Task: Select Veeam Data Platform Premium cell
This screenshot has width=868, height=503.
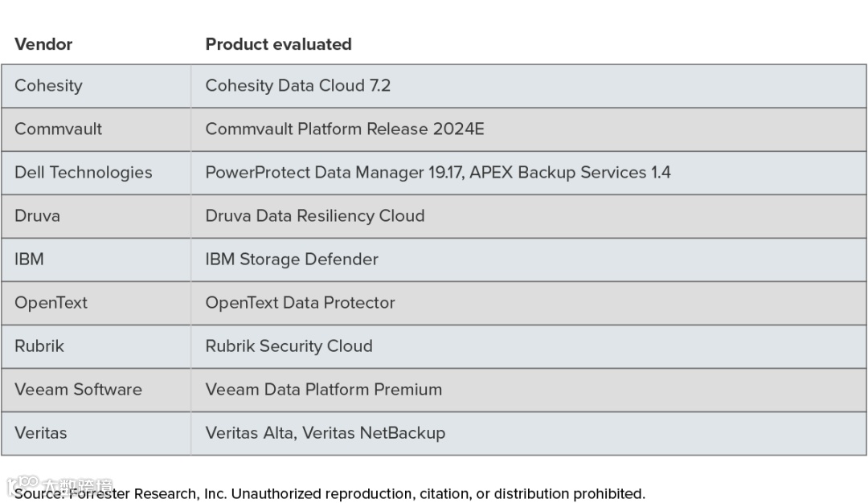Action: pos(324,390)
